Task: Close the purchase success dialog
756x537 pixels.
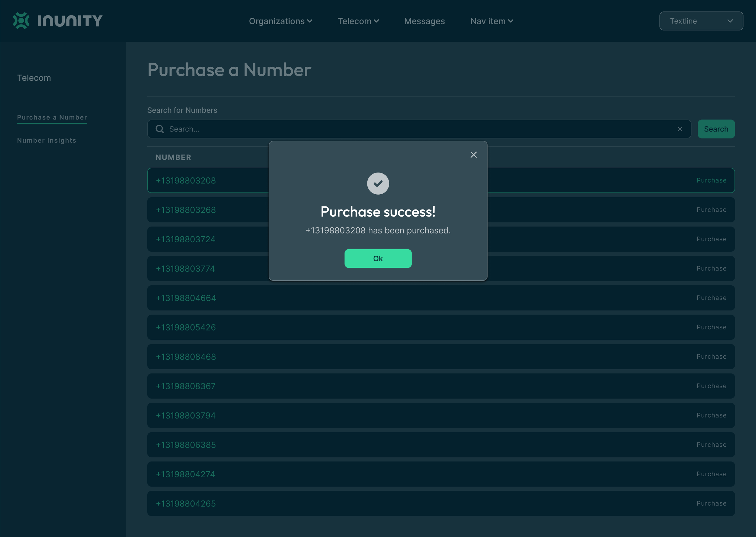Action: tap(474, 155)
